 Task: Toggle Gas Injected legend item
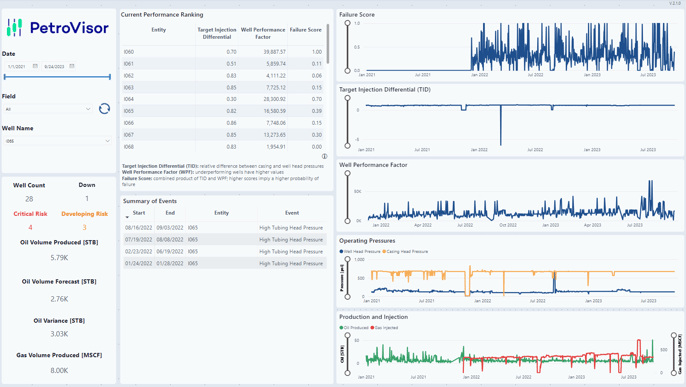tap(385, 328)
